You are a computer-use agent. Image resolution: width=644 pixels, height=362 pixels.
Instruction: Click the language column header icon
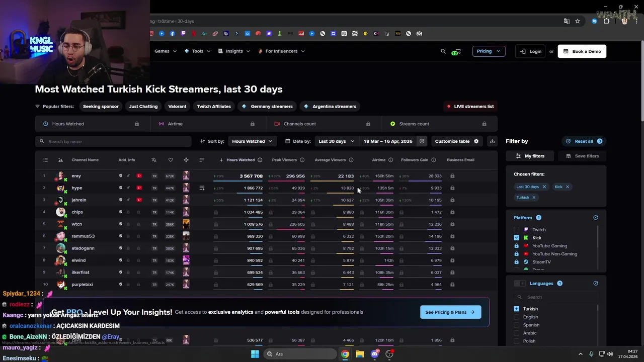154,160
